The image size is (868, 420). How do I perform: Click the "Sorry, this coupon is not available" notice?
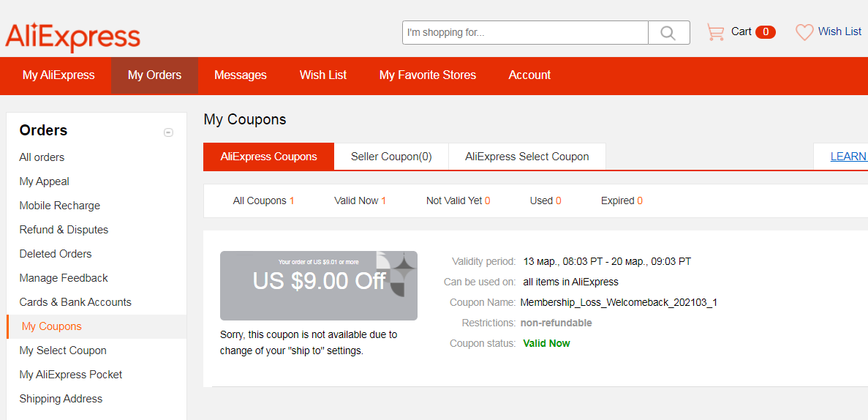pyautogui.click(x=309, y=343)
